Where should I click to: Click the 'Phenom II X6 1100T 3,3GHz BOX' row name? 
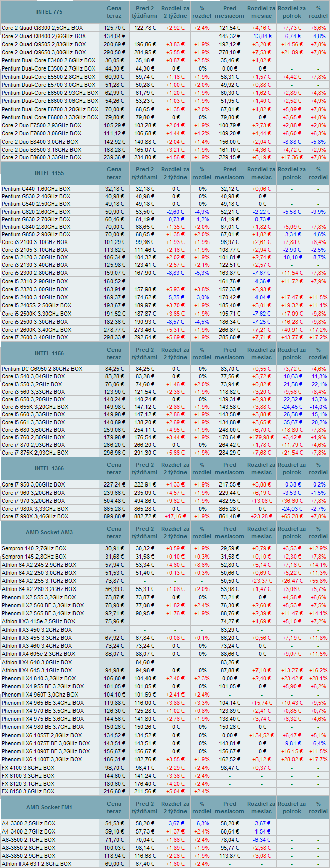(x=42, y=760)
